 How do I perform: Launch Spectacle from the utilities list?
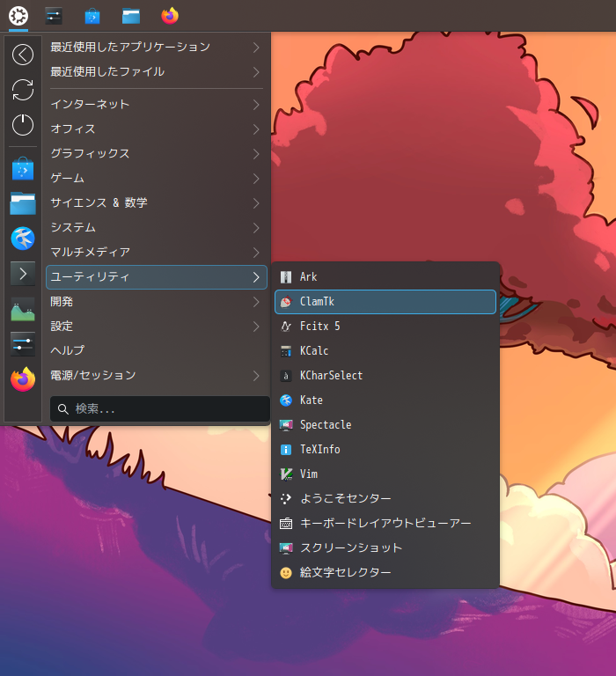385,424
